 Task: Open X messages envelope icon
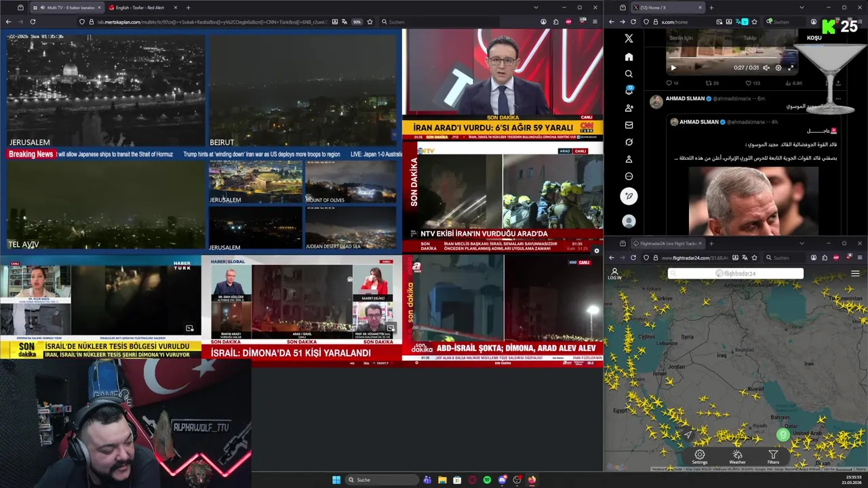(x=629, y=125)
